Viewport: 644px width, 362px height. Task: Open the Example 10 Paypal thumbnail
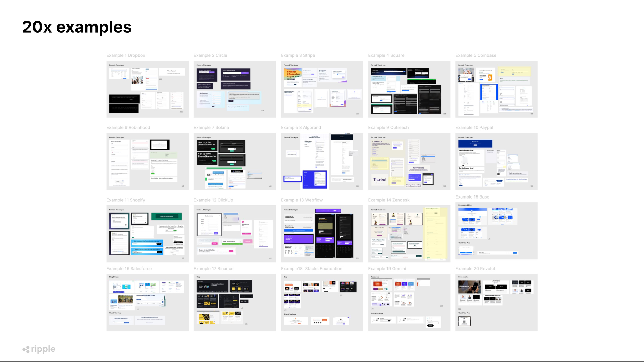[x=496, y=161]
